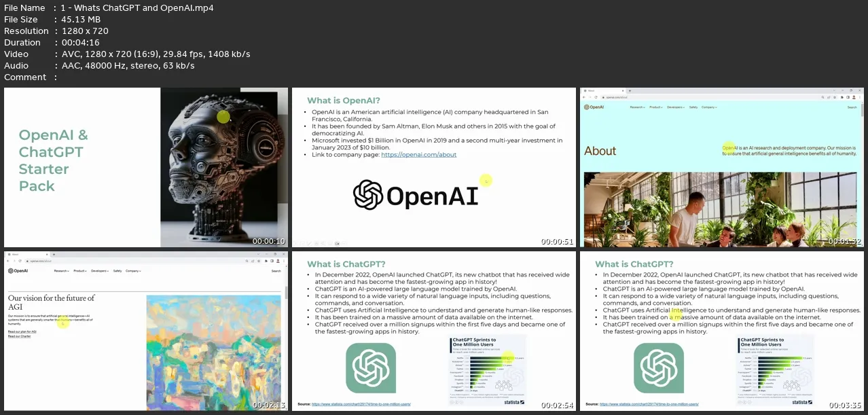Click the resolution value '1280 x 720'
Screen dimensions: 868x415
(84, 31)
